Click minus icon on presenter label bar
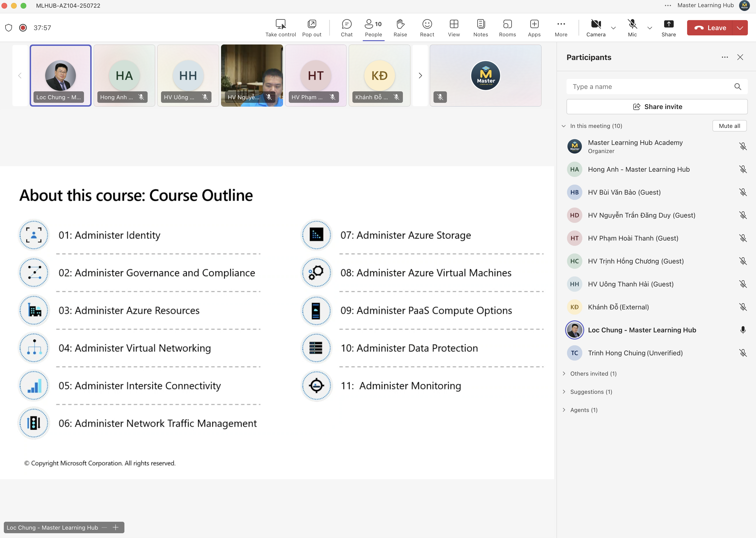 click(x=104, y=527)
